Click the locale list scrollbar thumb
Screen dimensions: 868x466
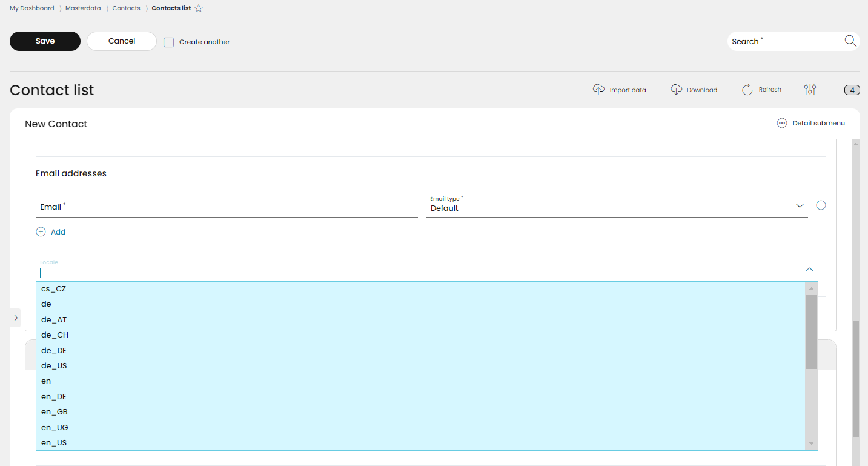811,331
